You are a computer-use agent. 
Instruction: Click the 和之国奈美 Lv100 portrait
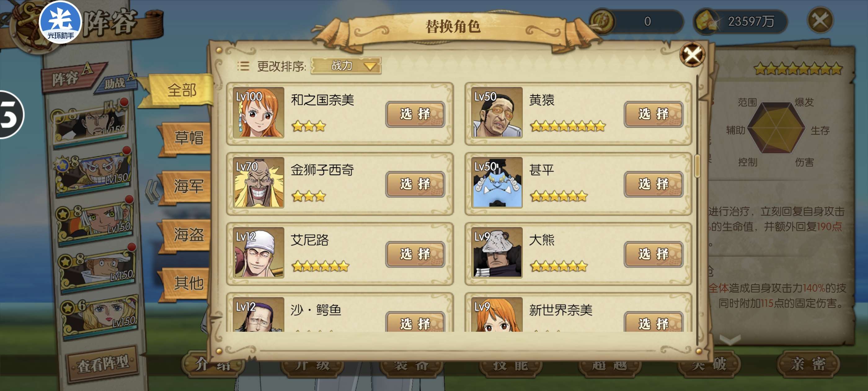pyautogui.click(x=258, y=112)
